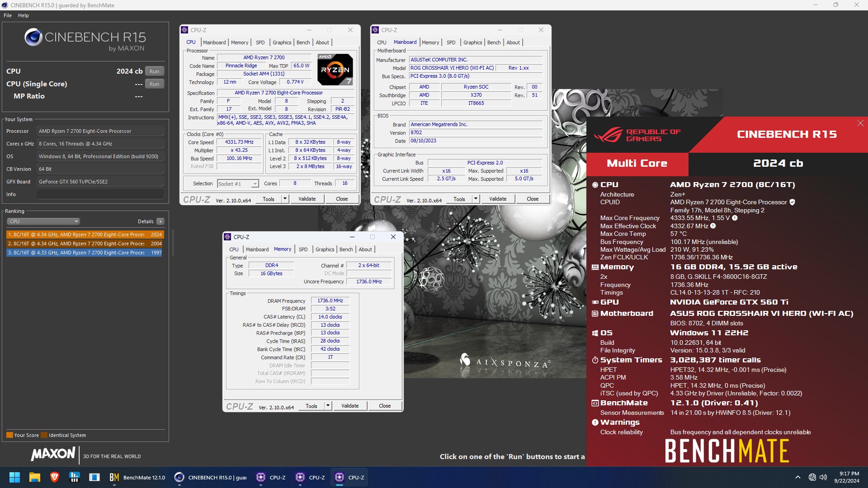This screenshot has height=488, width=868.
Task: Expand ranking Details arrow button
Action: 160,221
